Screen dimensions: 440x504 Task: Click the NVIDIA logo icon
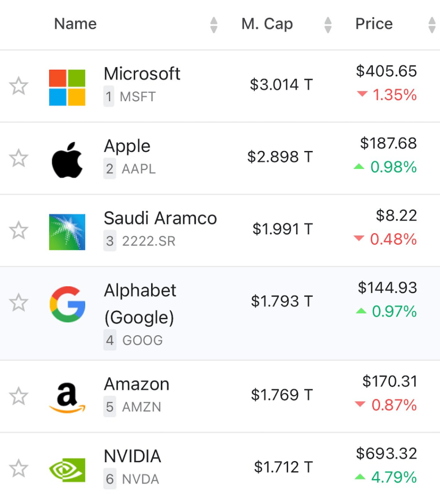(67, 470)
